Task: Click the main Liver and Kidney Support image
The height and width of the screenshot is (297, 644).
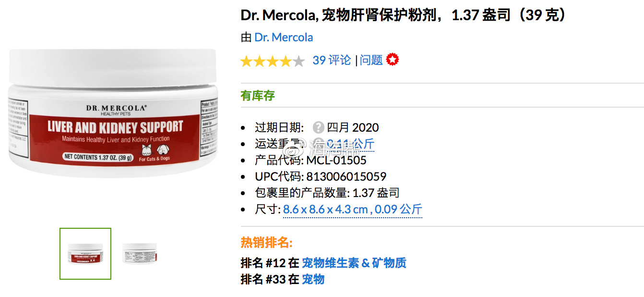Action: pos(113,113)
